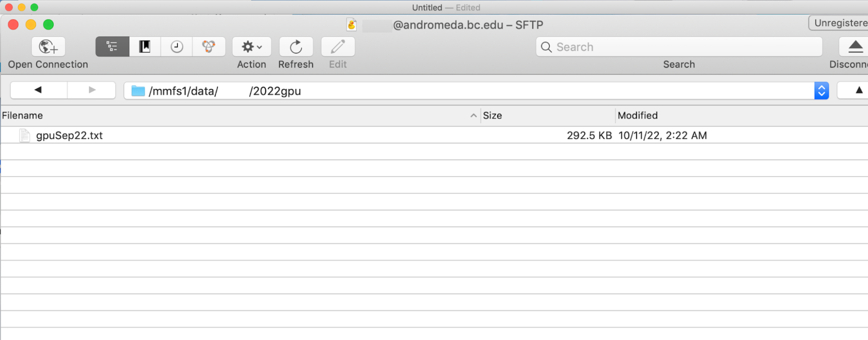Screen dimensions: 868x340
Task: Click the Unregistered button
Action: point(840,23)
